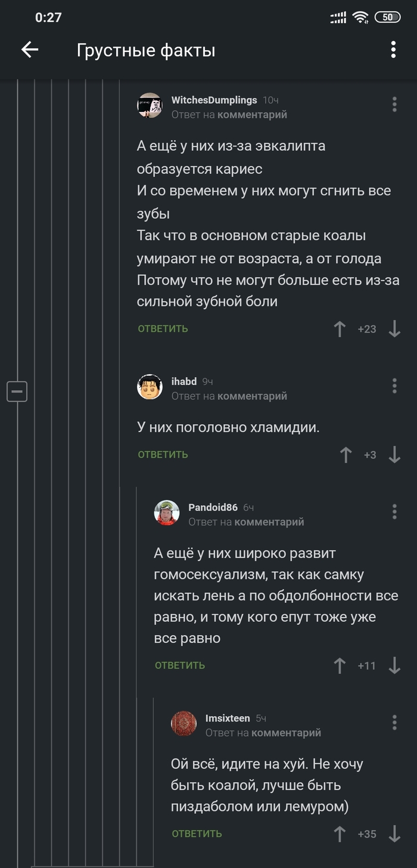Upvote the WitchesDumplings comment
Screen dimensions: 417x868
(x=340, y=329)
